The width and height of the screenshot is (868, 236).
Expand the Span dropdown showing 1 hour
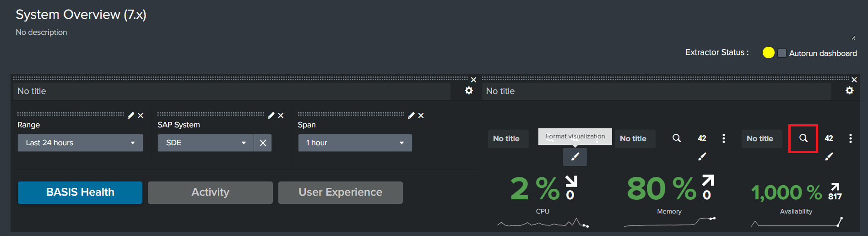coord(355,143)
